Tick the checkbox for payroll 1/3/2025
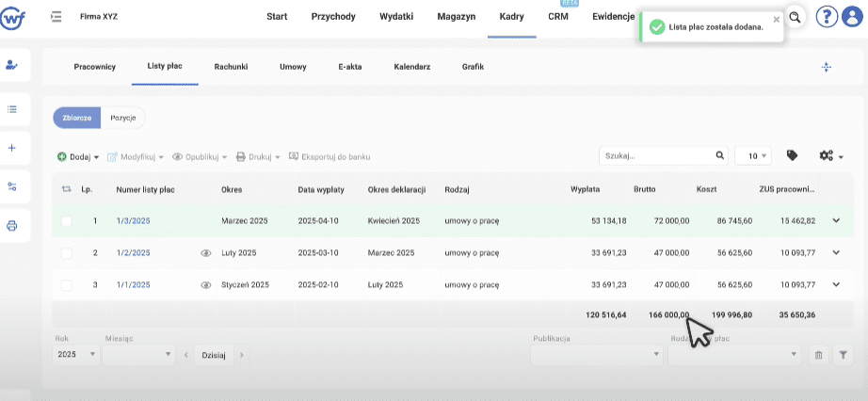The width and height of the screenshot is (868, 401). [66, 221]
